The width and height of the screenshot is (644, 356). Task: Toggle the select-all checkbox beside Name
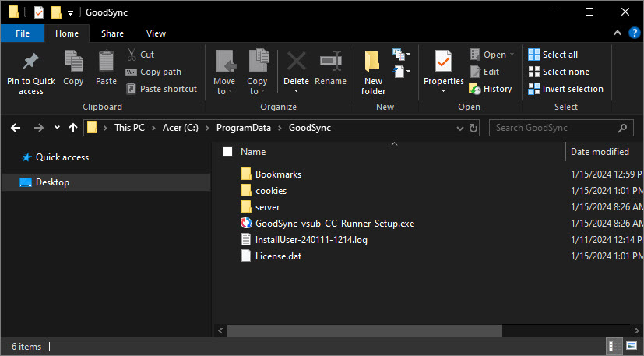(x=227, y=152)
